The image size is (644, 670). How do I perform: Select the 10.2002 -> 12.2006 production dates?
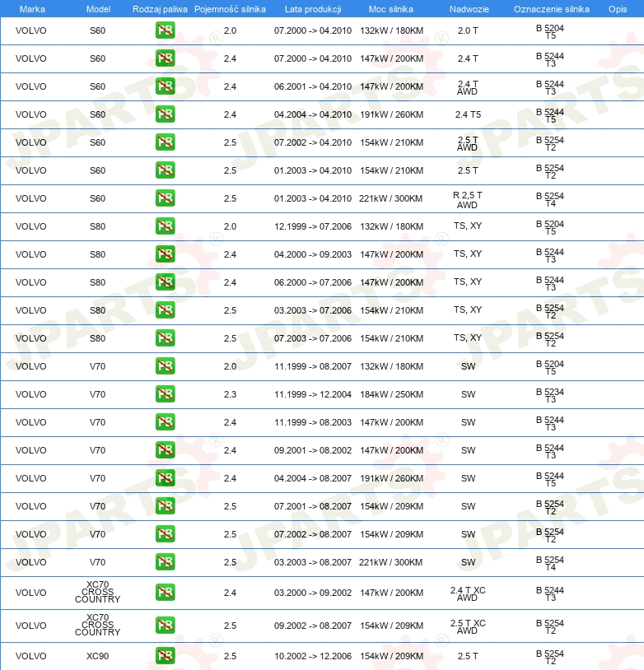tap(313, 656)
